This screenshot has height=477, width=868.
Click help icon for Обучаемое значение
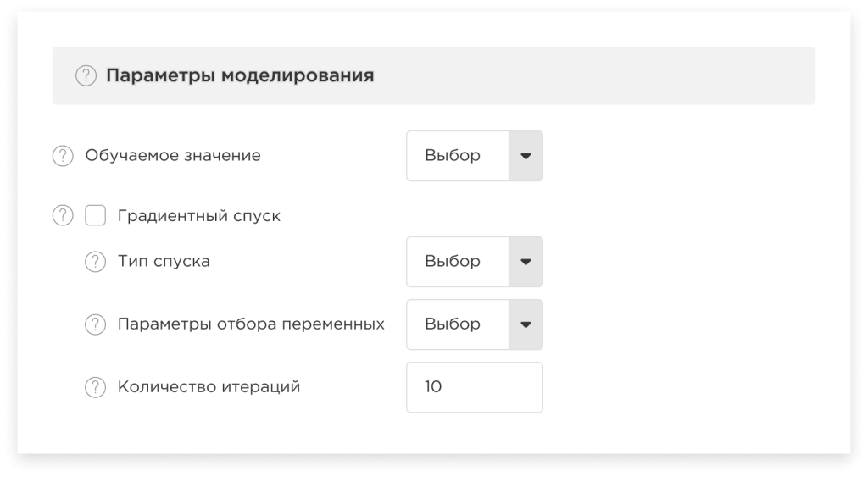click(63, 156)
